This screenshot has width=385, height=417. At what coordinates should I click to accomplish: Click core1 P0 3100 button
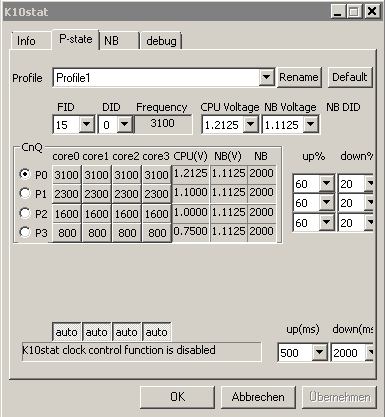coord(97,175)
